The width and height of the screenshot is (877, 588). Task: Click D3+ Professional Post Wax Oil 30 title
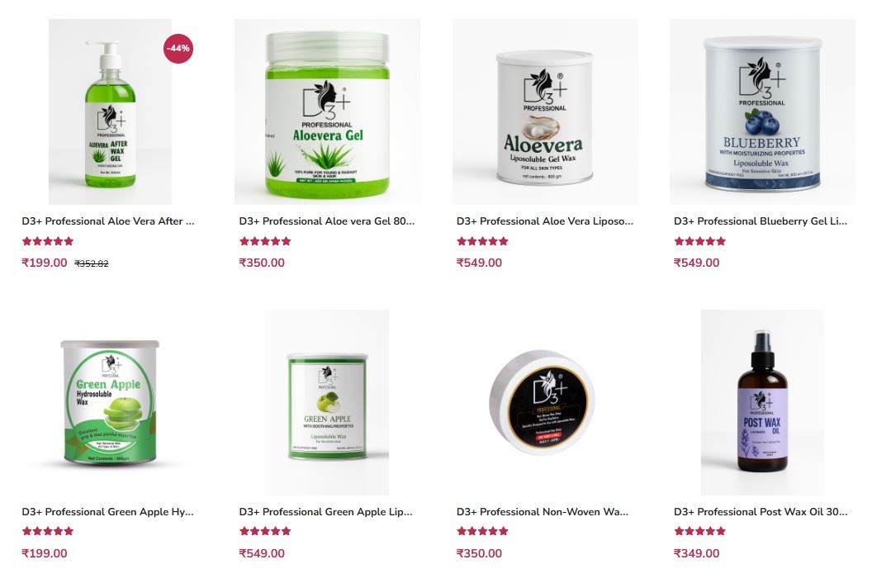(x=760, y=511)
